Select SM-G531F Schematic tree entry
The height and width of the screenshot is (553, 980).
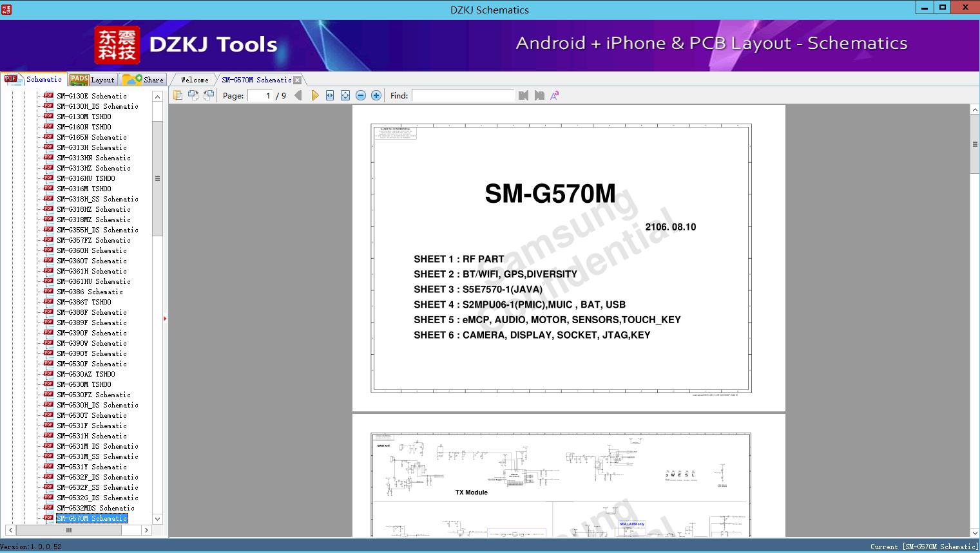(x=91, y=426)
